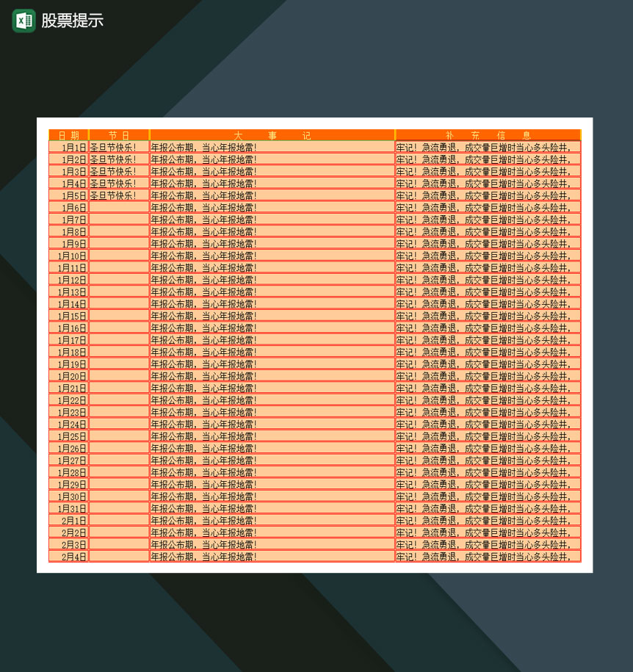Click the 2月1日 date cell
Screen dimensions: 633x672
[x=69, y=521]
